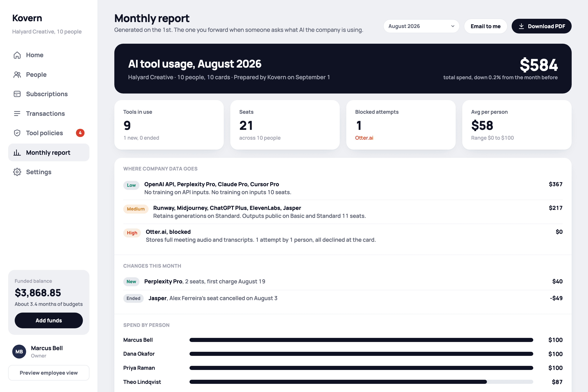Image resolution: width=588 pixels, height=392 pixels.
Task: Click Priya Raman's spend bar
Action: tap(361, 368)
